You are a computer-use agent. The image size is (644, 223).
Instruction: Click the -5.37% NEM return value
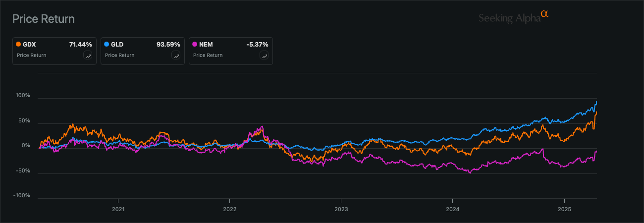pos(258,45)
